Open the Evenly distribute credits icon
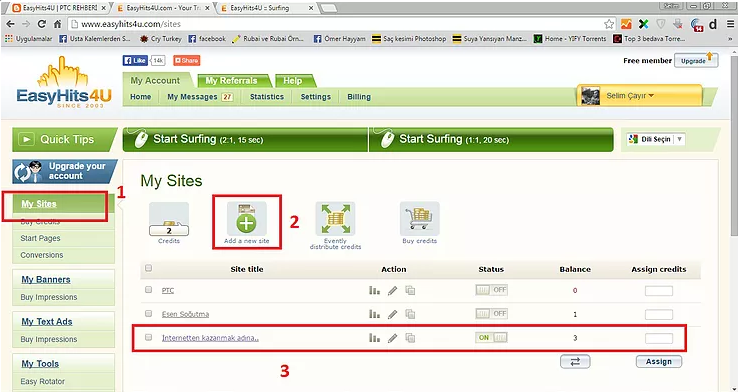738x392 pixels. pyautogui.click(x=335, y=219)
